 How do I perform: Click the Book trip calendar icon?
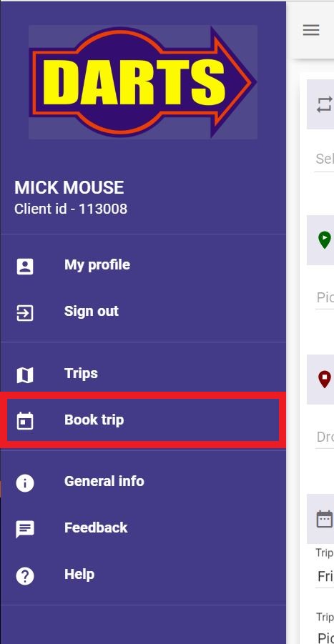pos(25,421)
